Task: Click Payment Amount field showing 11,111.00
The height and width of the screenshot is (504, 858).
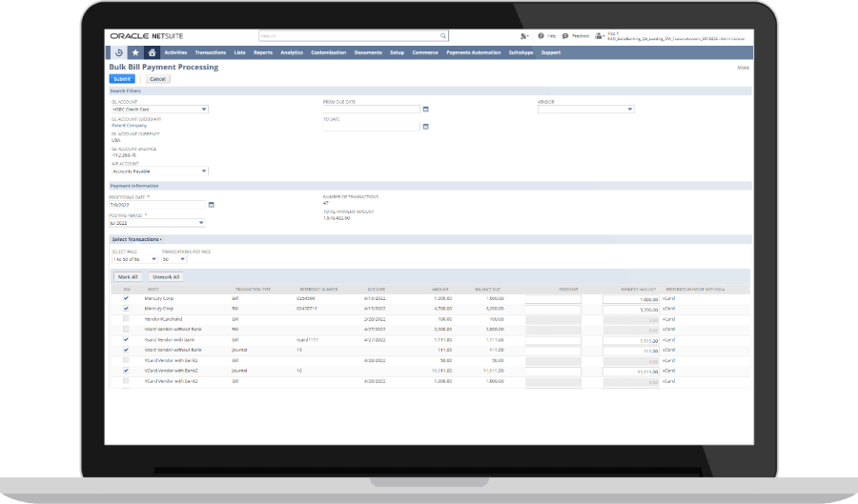Action: point(631,372)
